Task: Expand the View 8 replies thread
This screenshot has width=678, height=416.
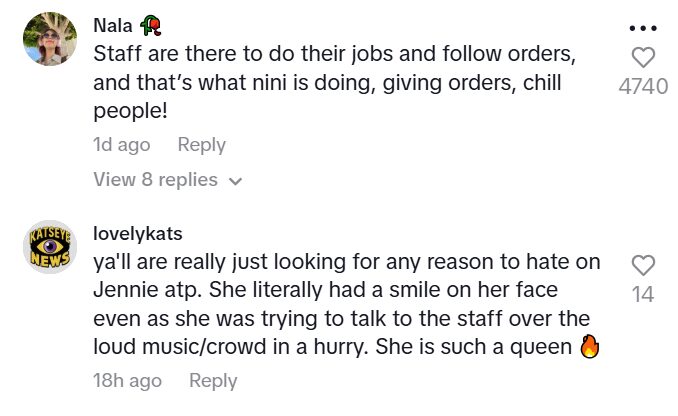Action: pyautogui.click(x=155, y=180)
